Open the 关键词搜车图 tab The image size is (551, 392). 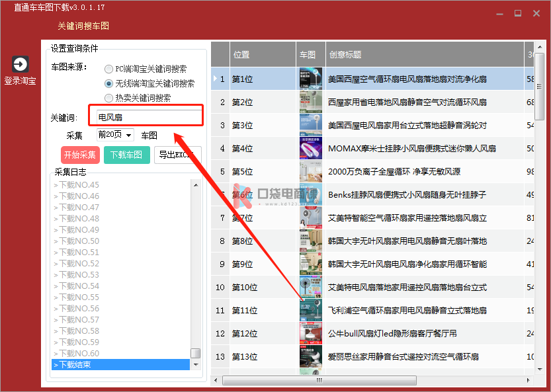point(83,26)
